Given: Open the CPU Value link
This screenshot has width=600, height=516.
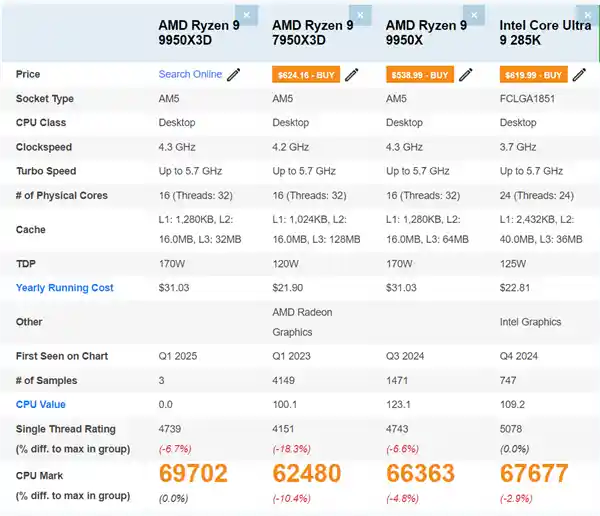Looking at the screenshot, I should point(41,405).
